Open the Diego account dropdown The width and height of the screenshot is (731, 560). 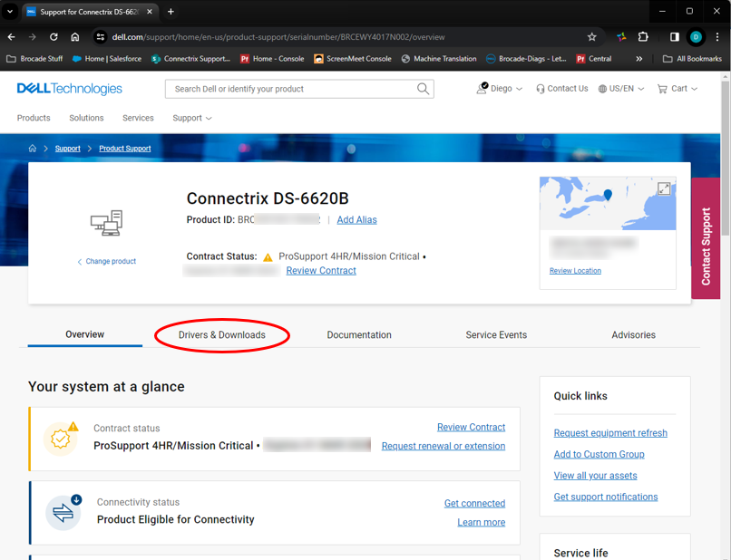[498, 88]
